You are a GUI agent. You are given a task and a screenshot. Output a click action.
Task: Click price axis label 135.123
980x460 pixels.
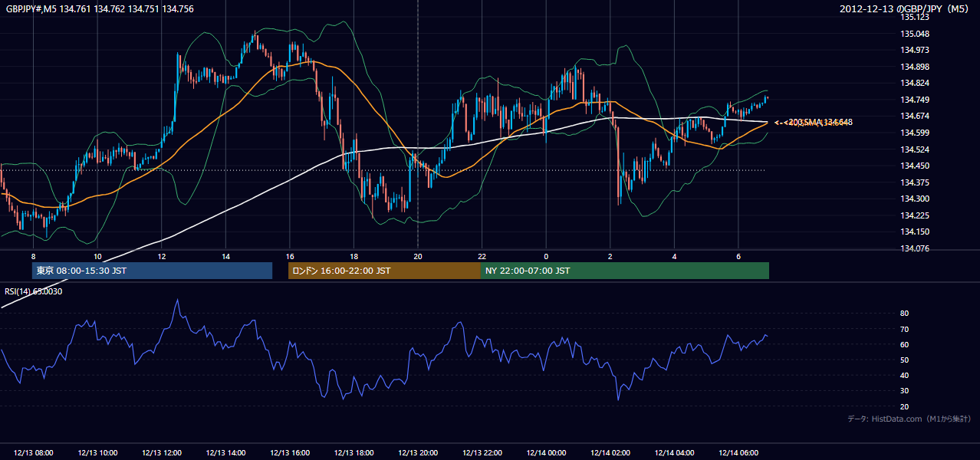[x=915, y=17]
